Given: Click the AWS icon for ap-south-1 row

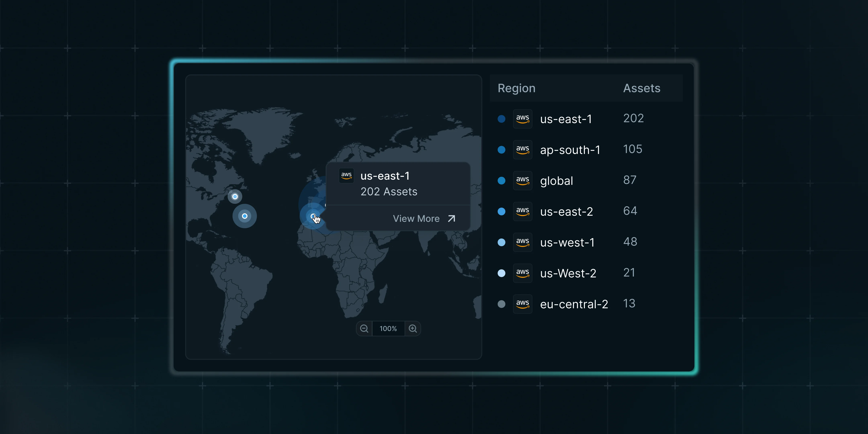Looking at the screenshot, I should pyautogui.click(x=523, y=150).
